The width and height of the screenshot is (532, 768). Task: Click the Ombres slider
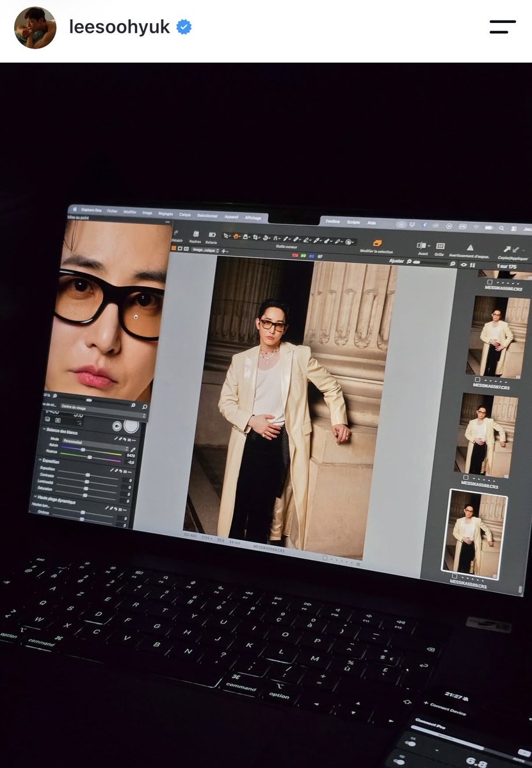click(82, 519)
